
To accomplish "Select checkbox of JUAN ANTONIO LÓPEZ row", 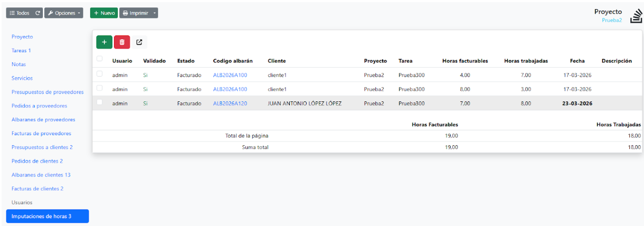I will click(x=99, y=102).
